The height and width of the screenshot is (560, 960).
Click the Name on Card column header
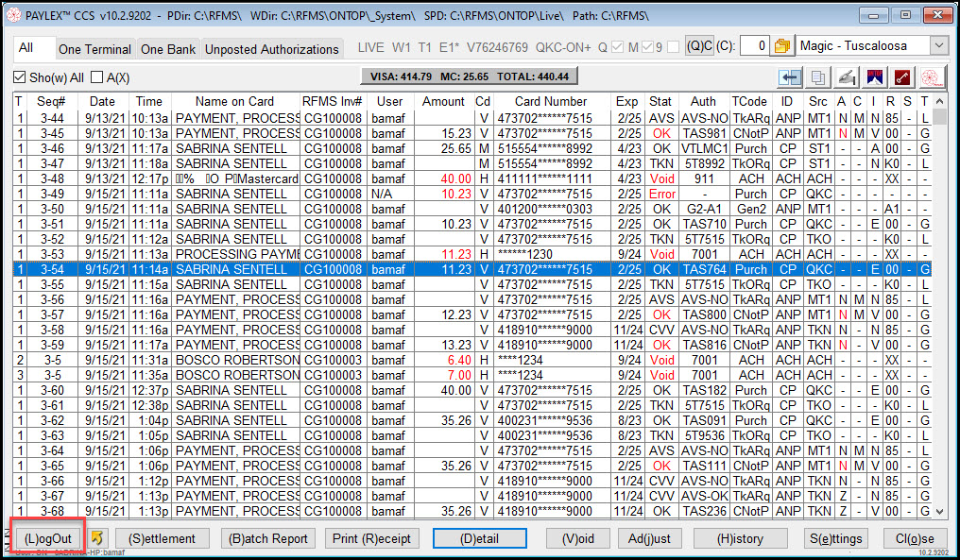click(x=234, y=102)
